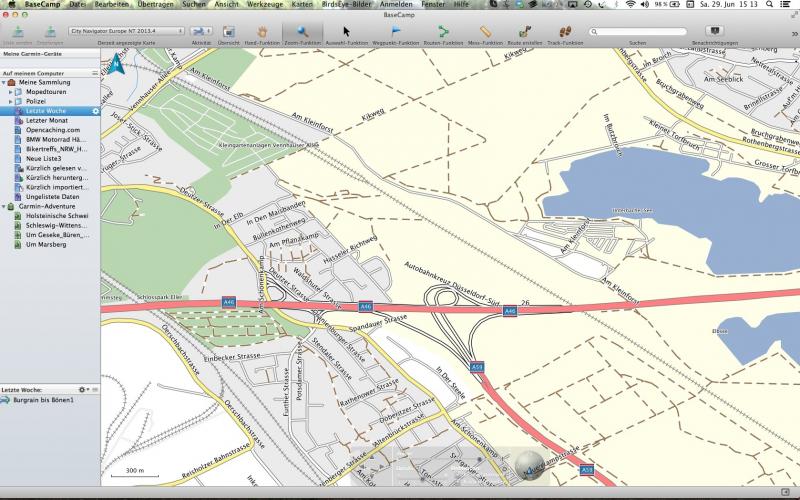Select the Opencaching.com list
This screenshot has height=500, width=800.
52,129
